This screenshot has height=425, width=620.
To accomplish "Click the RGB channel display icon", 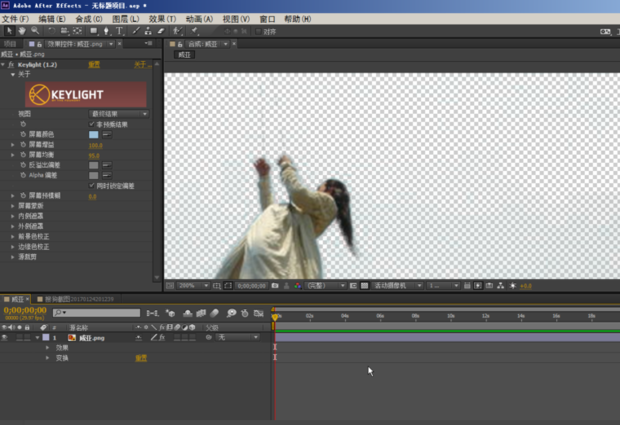I will 298,285.
